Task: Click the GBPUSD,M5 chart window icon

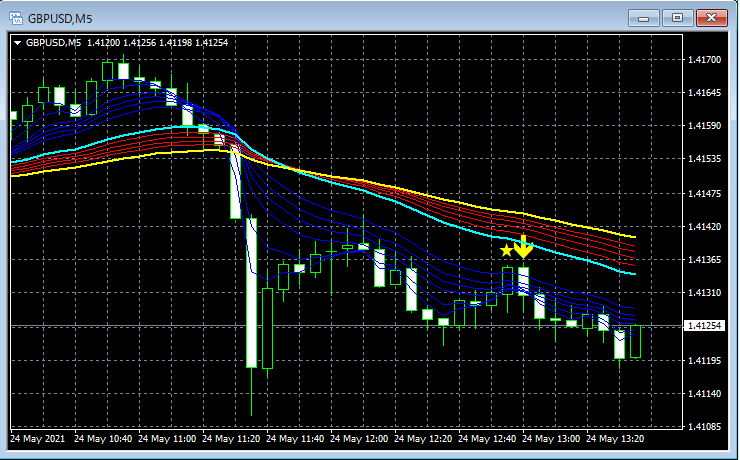Action: (16, 18)
